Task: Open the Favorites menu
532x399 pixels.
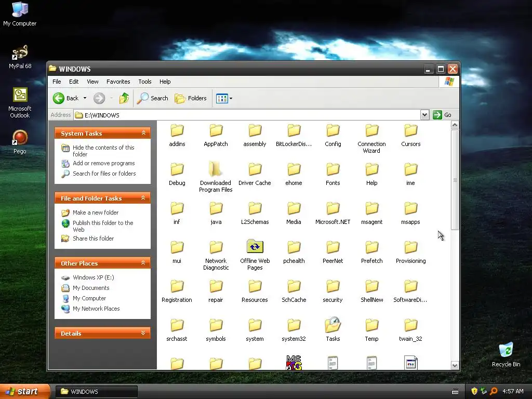Action: point(118,82)
